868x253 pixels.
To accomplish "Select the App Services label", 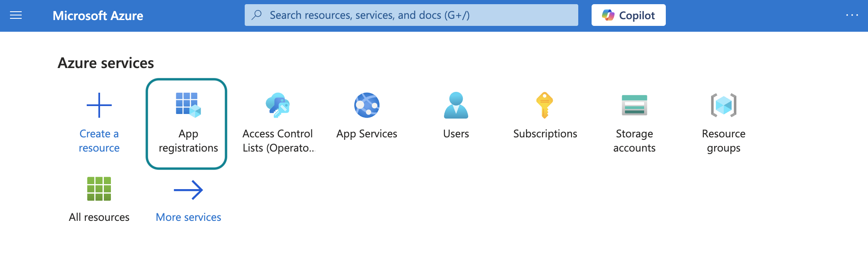I will click(367, 134).
